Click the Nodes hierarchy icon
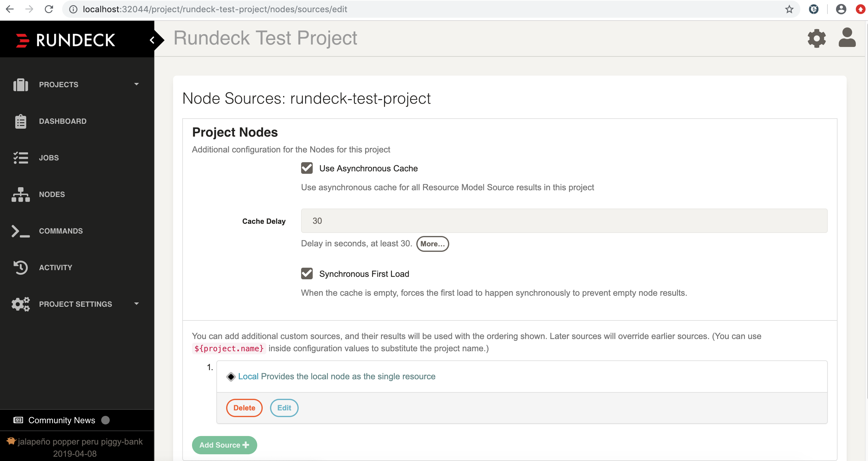Viewport: 868px width, 461px height. [x=20, y=194]
